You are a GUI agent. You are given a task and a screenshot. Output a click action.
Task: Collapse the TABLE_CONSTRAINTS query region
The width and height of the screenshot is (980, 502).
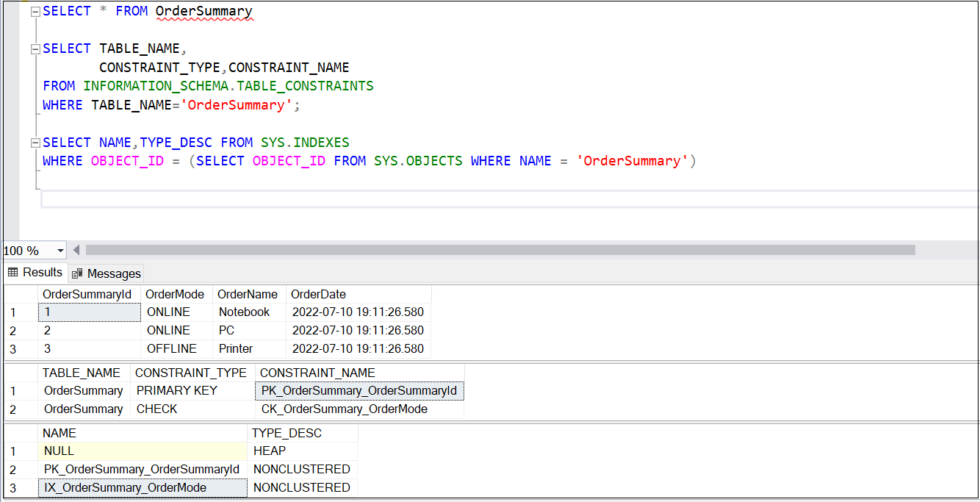point(35,48)
